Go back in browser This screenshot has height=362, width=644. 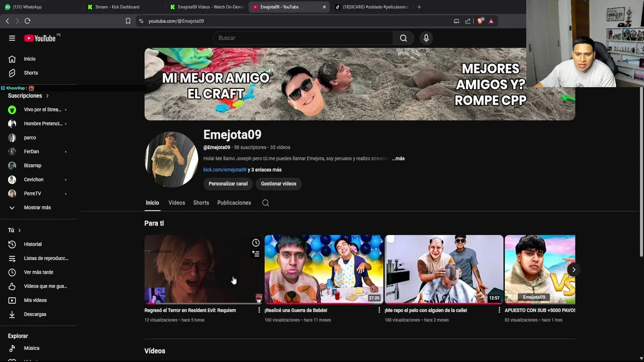pos(7,21)
